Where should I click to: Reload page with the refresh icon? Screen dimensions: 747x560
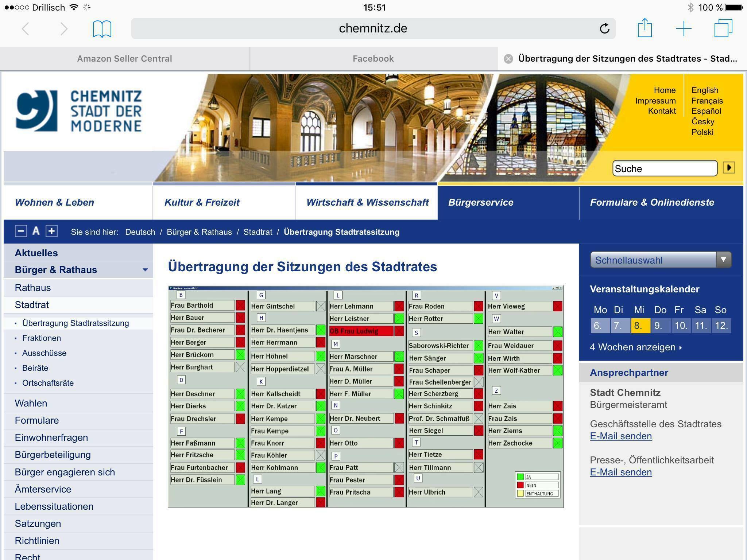tap(604, 28)
